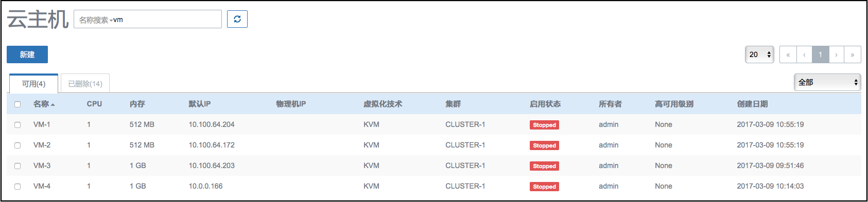Go to previous page arrow

[804, 54]
